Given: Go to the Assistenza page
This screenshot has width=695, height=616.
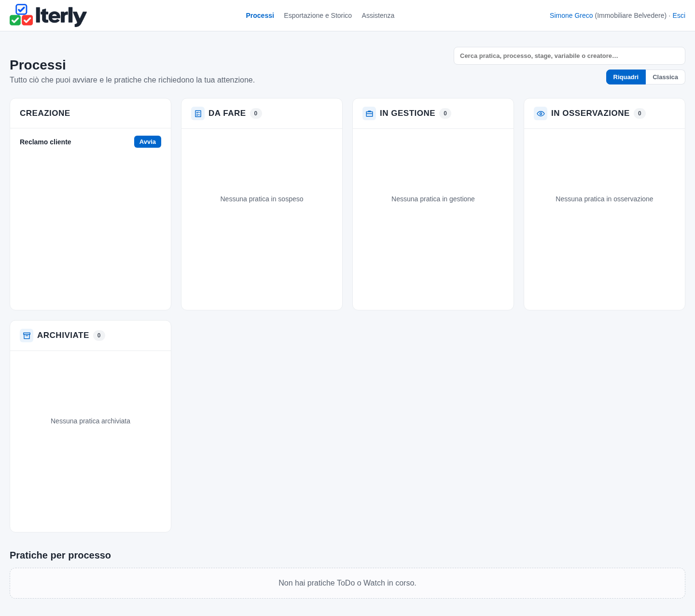Looking at the screenshot, I should point(378,15).
